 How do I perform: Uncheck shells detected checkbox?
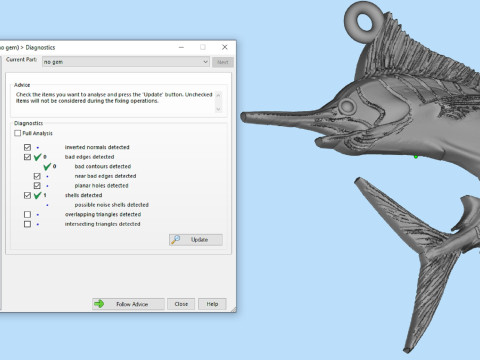27,195
